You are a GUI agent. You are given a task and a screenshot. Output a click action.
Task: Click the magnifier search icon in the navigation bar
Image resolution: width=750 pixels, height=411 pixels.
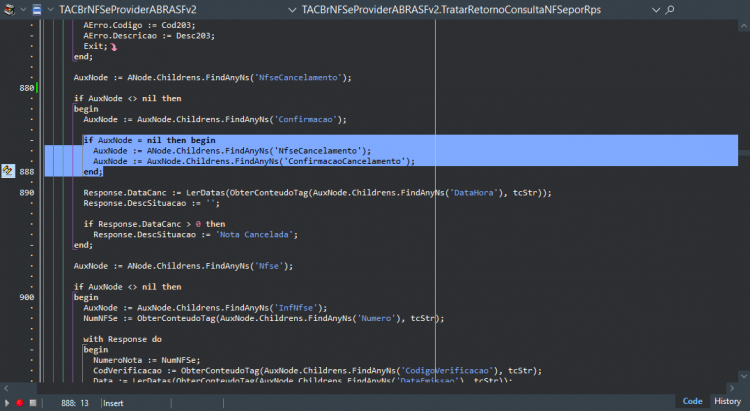[670, 9]
